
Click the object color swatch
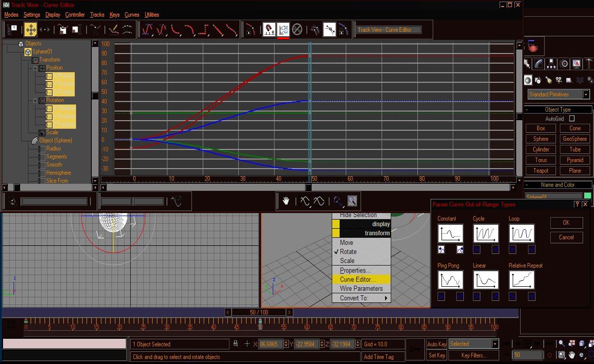coord(587,196)
